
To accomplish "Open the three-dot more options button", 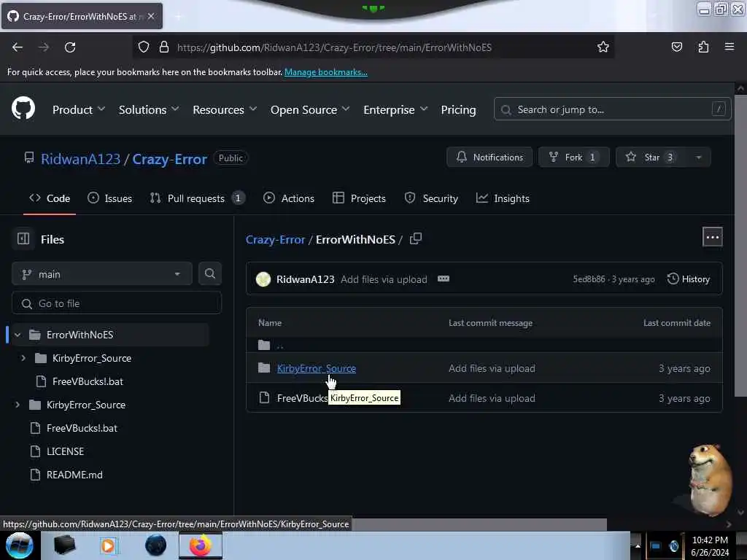I will click(712, 237).
